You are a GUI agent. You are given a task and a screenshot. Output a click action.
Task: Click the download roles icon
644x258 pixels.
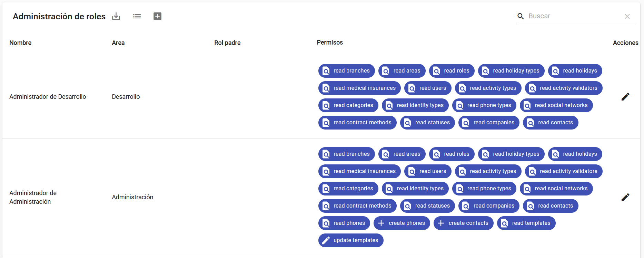[116, 16]
